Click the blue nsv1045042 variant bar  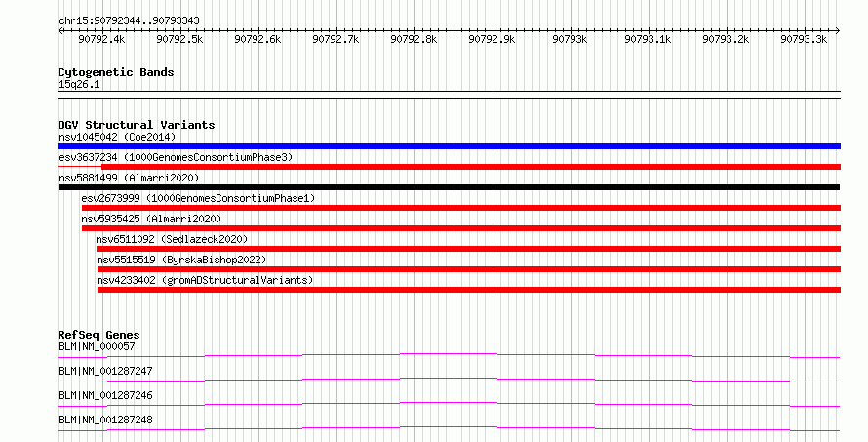coord(449,146)
